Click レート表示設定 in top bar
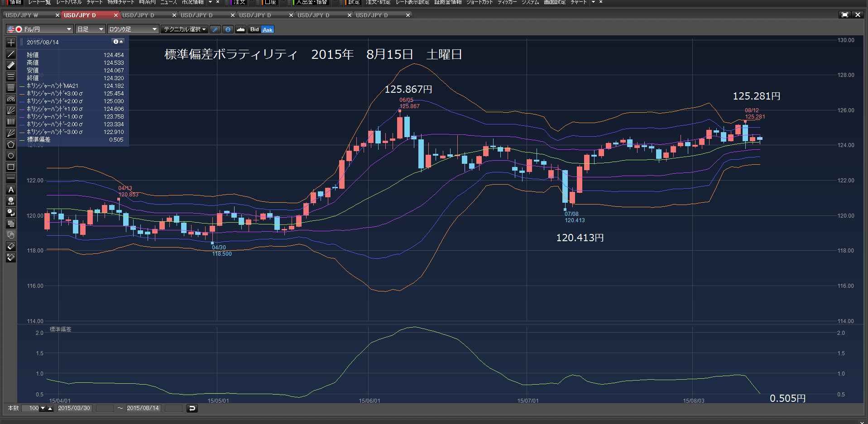The image size is (868, 424). [412, 2]
